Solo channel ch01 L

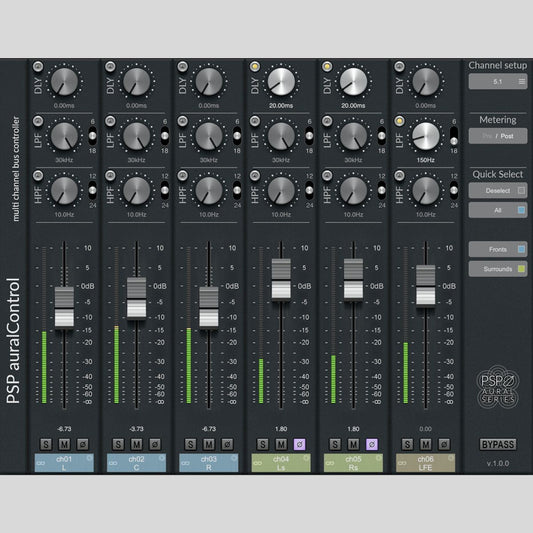[46, 444]
